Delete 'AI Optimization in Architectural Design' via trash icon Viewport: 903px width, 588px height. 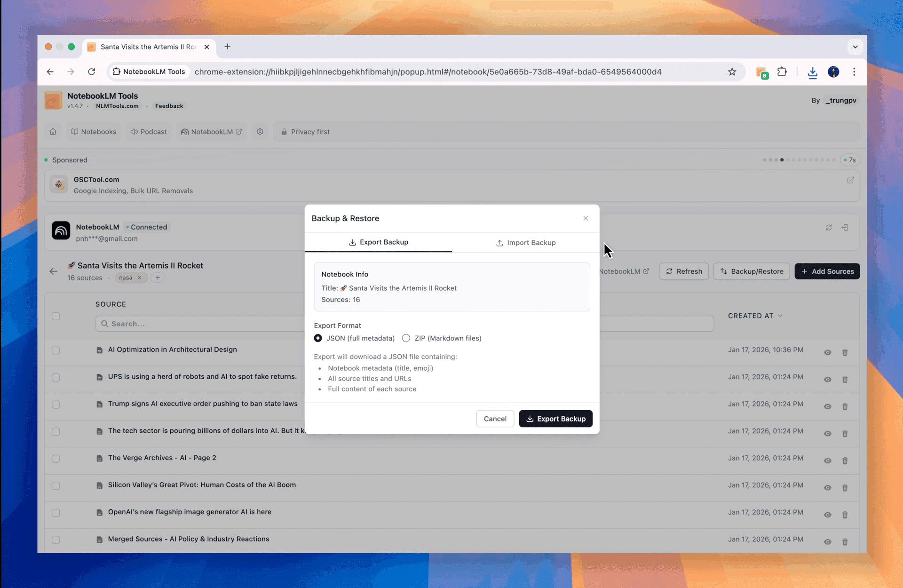(x=845, y=352)
